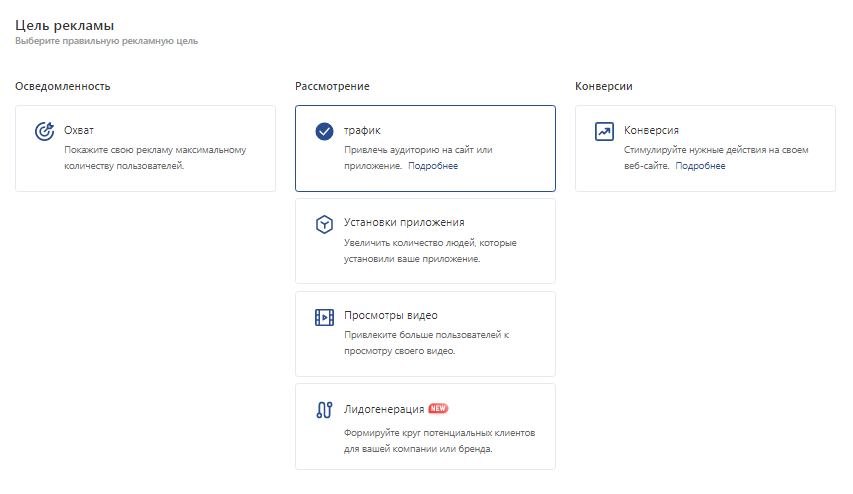Choose the Просмотры видео objective
853x494 pixels.
[425, 334]
